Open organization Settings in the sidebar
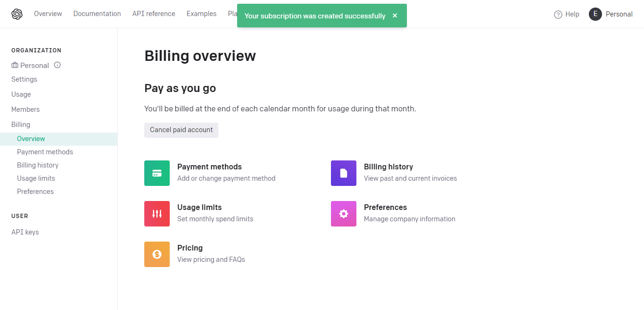Viewport: 644px width, 310px height. [x=24, y=79]
